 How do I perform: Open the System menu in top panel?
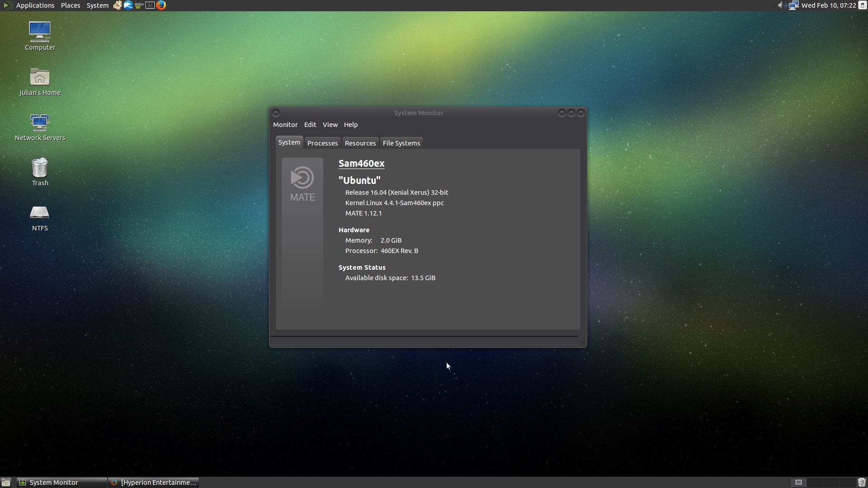point(98,5)
